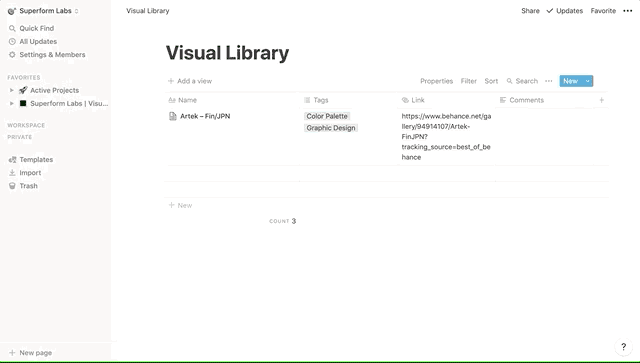Click the Tags column header
Viewport: 640px width, 363px height.
pos(316,100)
